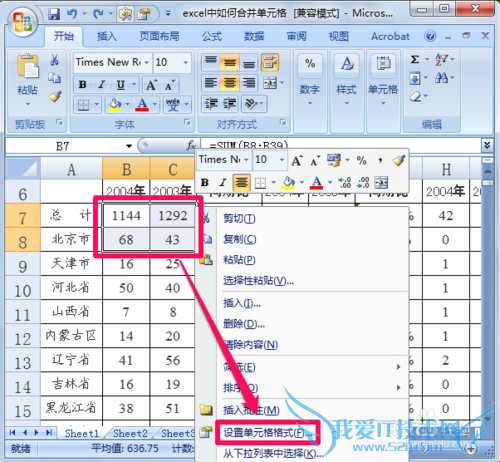The image size is (500, 462).
Task: Click the Clear eraser icon in editing group
Action: (x=415, y=97)
